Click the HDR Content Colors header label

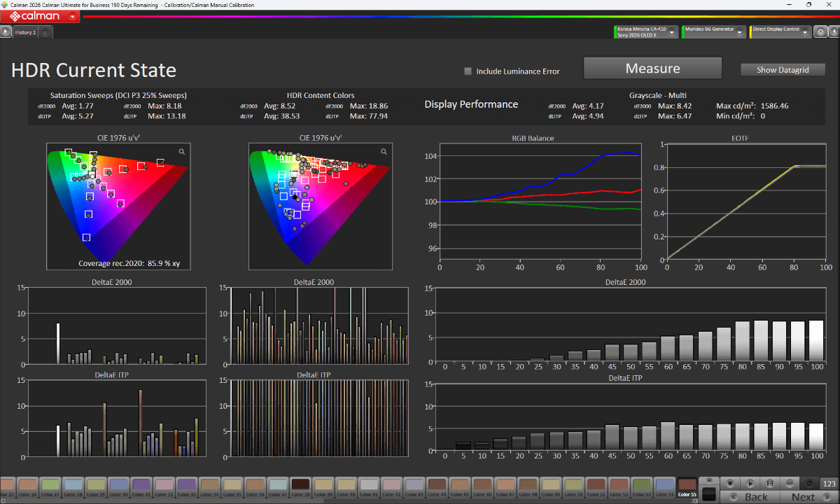pyautogui.click(x=321, y=95)
